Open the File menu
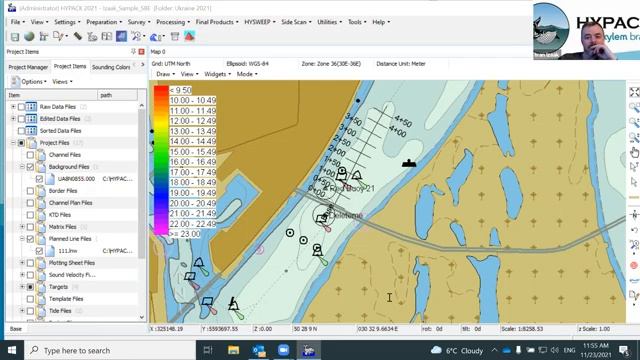 click(18, 22)
